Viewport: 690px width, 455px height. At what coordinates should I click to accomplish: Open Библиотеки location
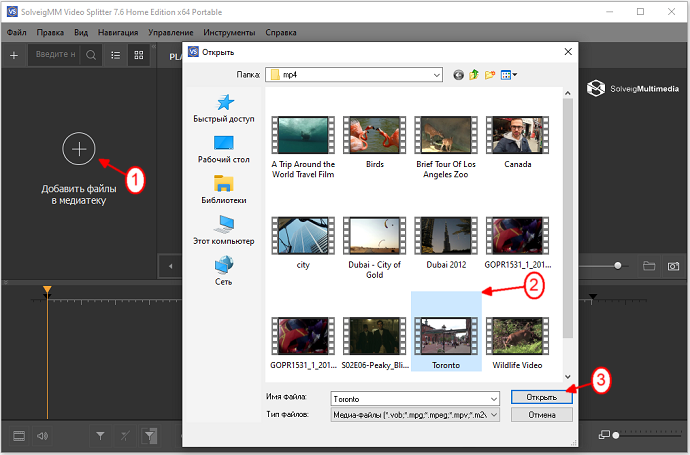point(224,190)
